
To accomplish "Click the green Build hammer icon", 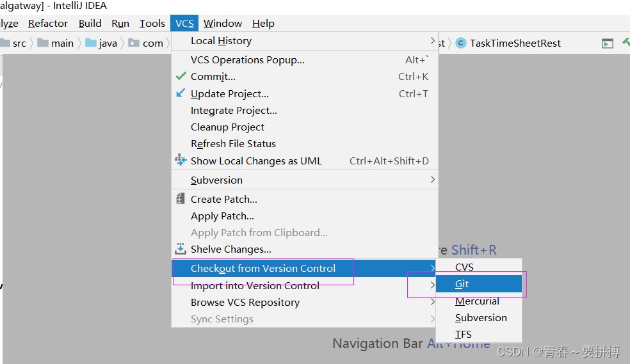I will click(x=626, y=42).
